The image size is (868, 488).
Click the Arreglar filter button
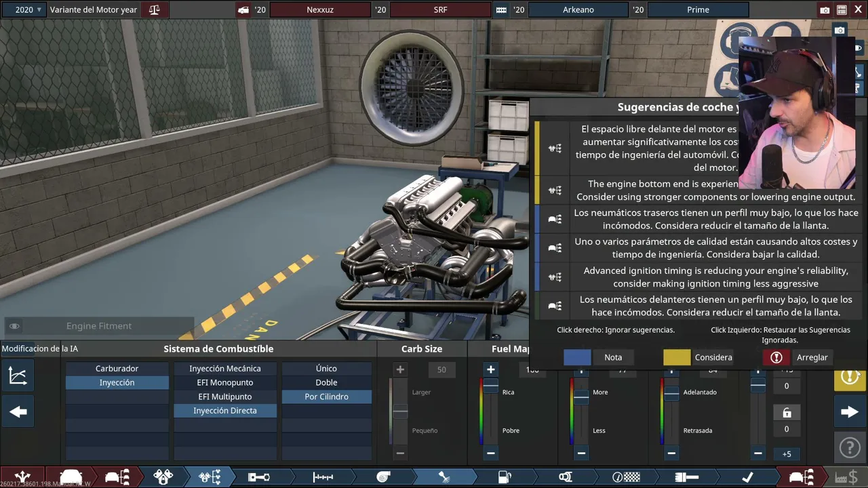click(x=812, y=357)
